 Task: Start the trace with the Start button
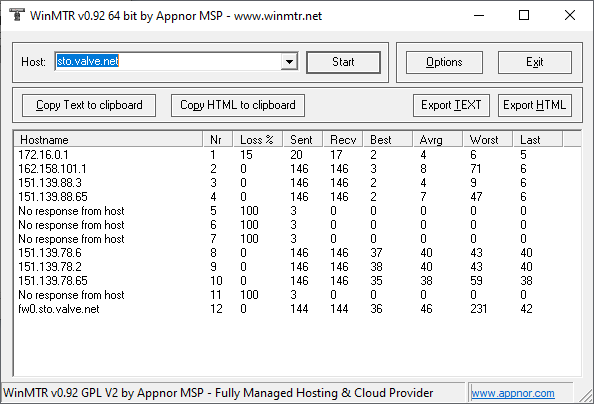tap(343, 62)
